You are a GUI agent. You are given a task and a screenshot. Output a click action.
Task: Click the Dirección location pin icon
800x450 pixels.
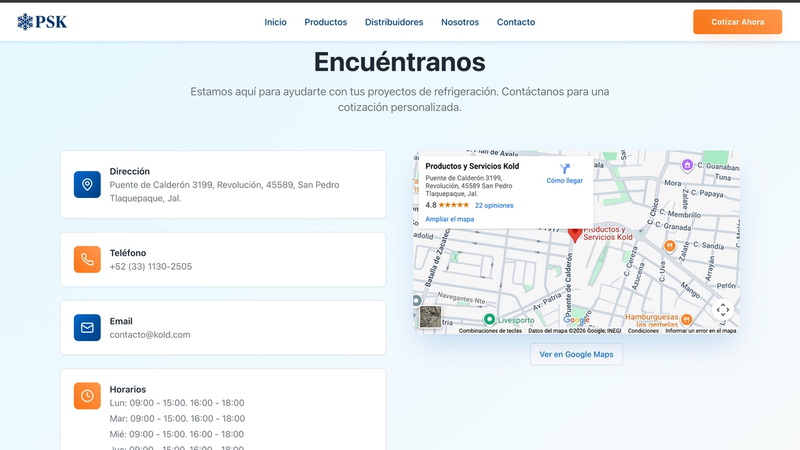tap(87, 184)
